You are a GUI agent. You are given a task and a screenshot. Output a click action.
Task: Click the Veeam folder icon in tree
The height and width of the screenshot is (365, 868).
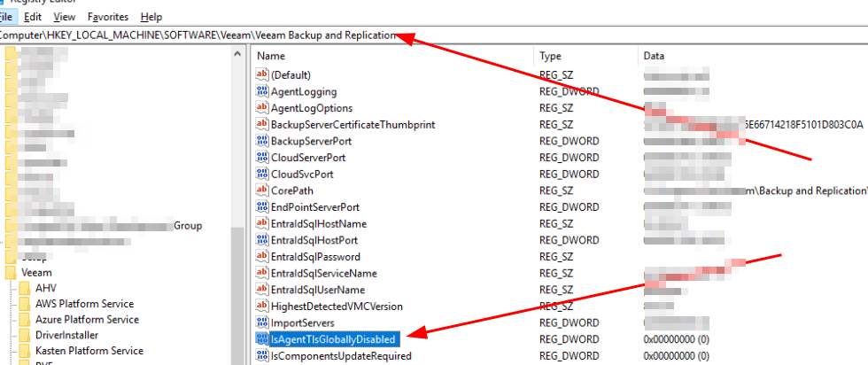click(11, 273)
